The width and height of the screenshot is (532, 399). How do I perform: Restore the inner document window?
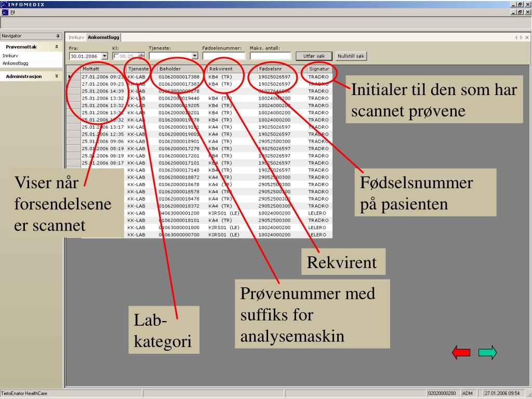coord(521,12)
